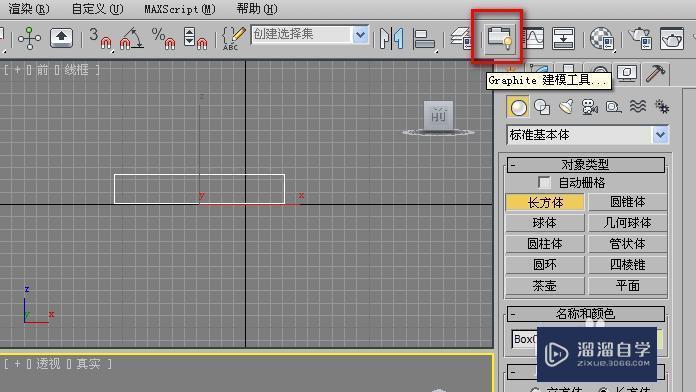The height and width of the screenshot is (392, 696).
Task: Open Edit Named Selection Sets (ABC pencil)
Action: coord(233,38)
